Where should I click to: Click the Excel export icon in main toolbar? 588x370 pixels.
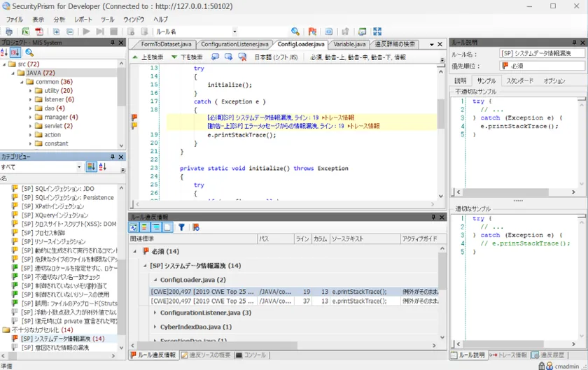(x=25, y=31)
